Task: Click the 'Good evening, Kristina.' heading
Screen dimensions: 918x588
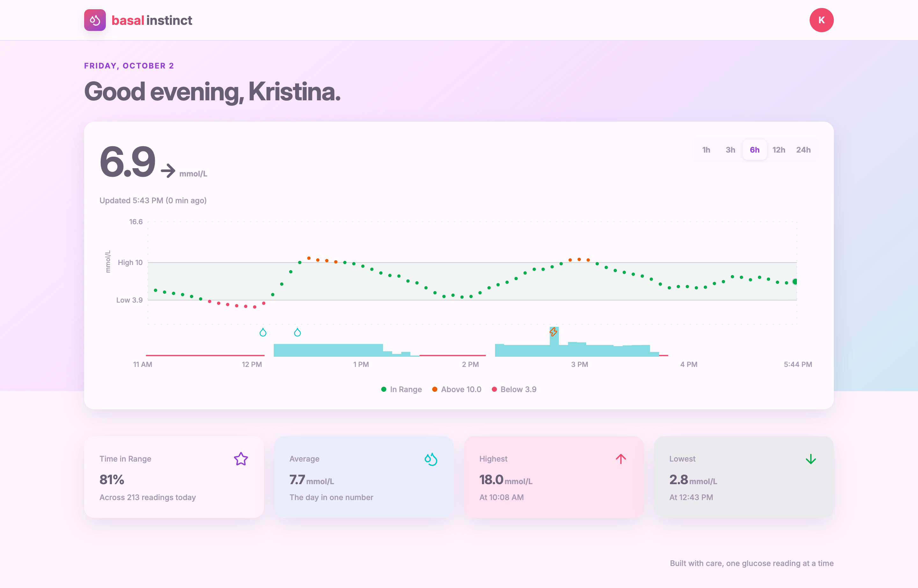Action: click(x=212, y=92)
